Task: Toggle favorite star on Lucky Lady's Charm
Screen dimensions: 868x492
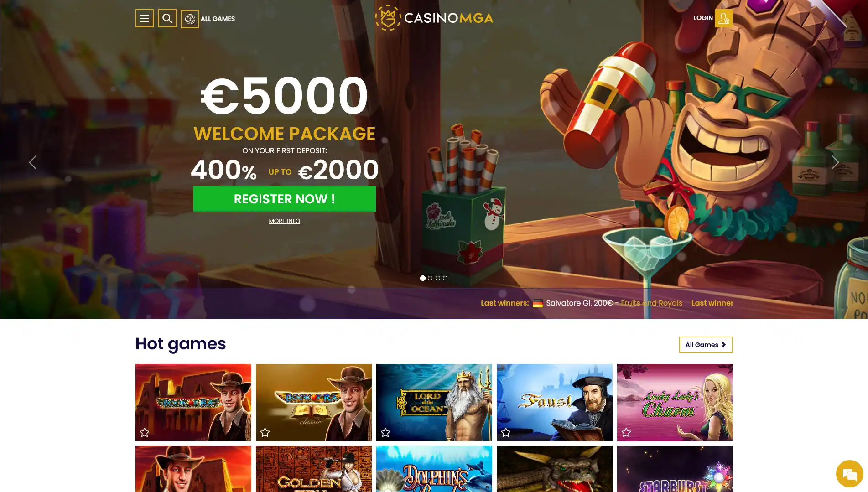Action: pos(626,432)
